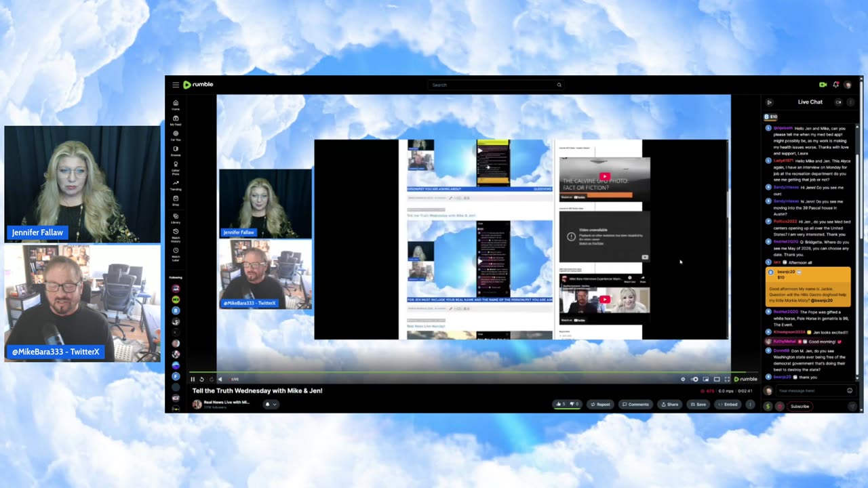Open the Rumble hamburger menu

click(x=176, y=85)
